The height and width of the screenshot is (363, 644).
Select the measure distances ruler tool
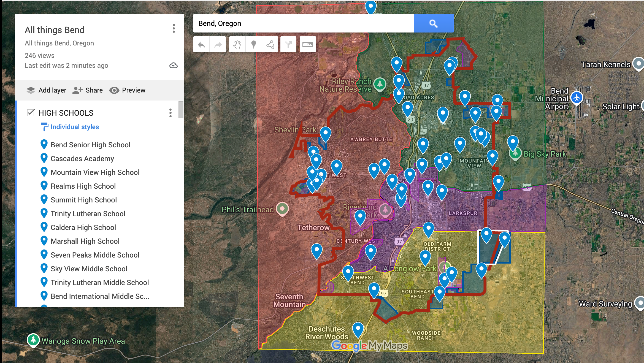click(308, 45)
